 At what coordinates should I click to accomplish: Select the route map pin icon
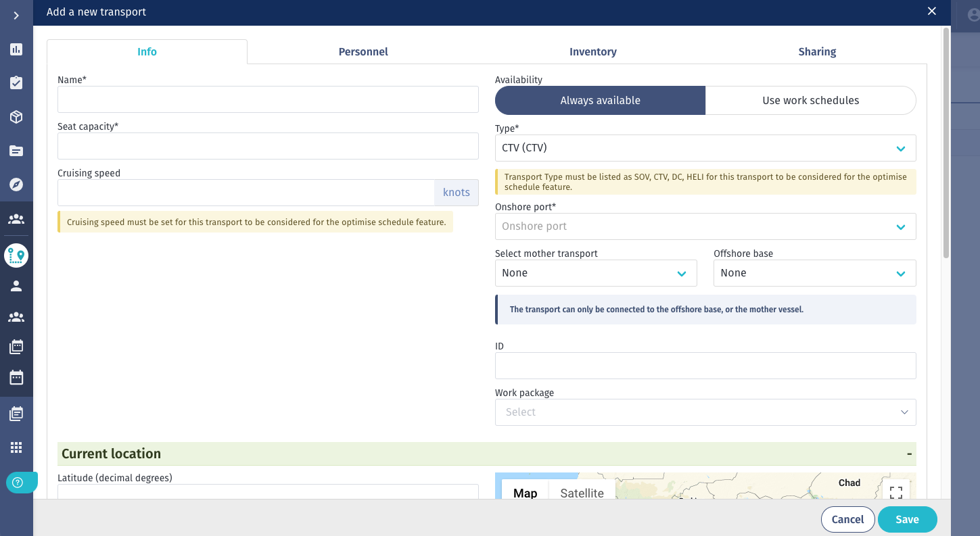pos(16,255)
